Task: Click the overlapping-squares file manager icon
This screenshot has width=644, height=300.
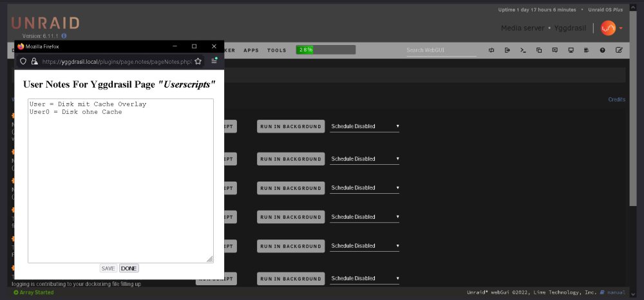Action: pos(539,50)
